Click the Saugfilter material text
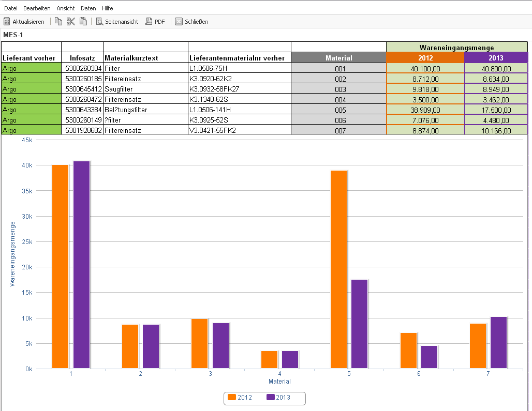 (119, 89)
